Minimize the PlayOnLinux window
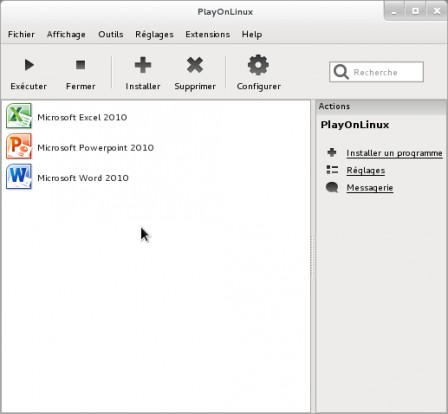This screenshot has height=414, width=448. [x=394, y=11]
